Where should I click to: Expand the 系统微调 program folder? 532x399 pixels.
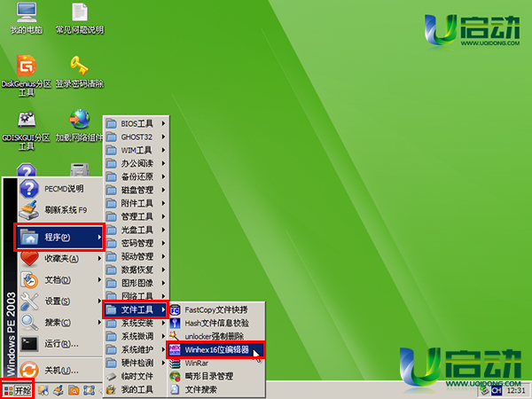click(x=136, y=336)
